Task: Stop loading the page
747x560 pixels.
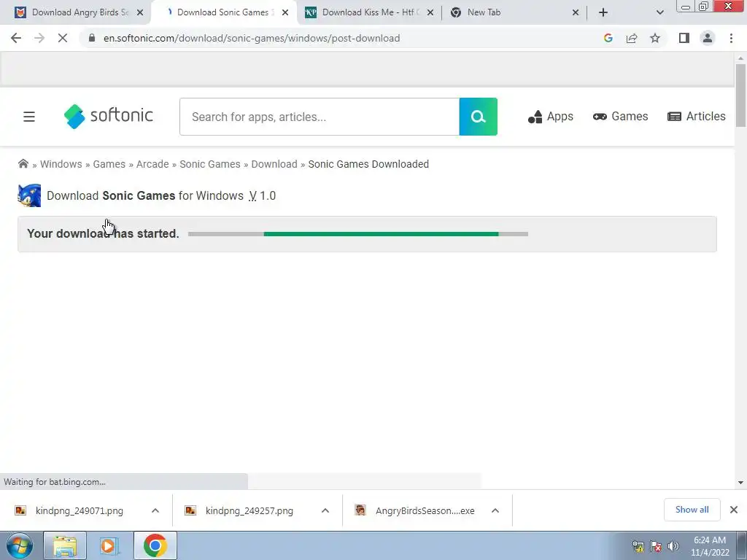Action: [63, 38]
